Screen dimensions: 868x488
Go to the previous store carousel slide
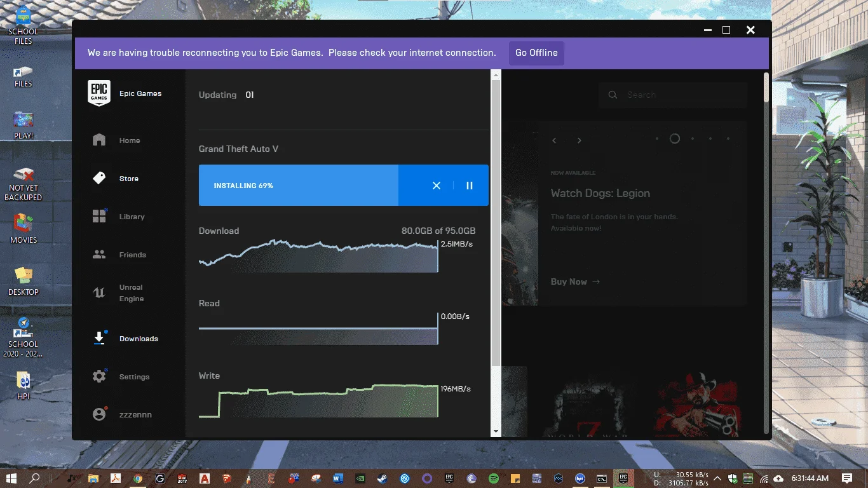554,140
